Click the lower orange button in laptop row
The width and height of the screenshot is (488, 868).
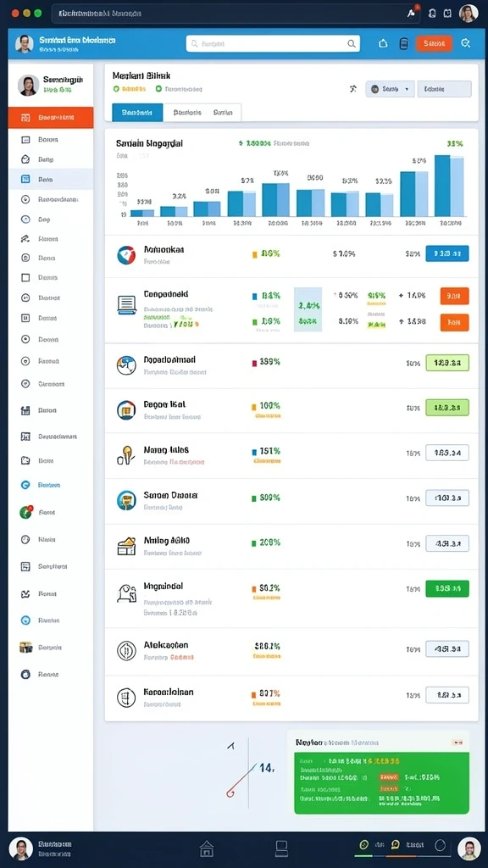click(x=454, y=322)
